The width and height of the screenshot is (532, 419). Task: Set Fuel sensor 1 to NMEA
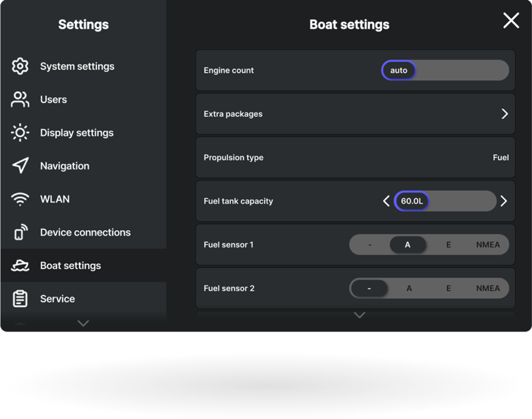tap(488, 245)
